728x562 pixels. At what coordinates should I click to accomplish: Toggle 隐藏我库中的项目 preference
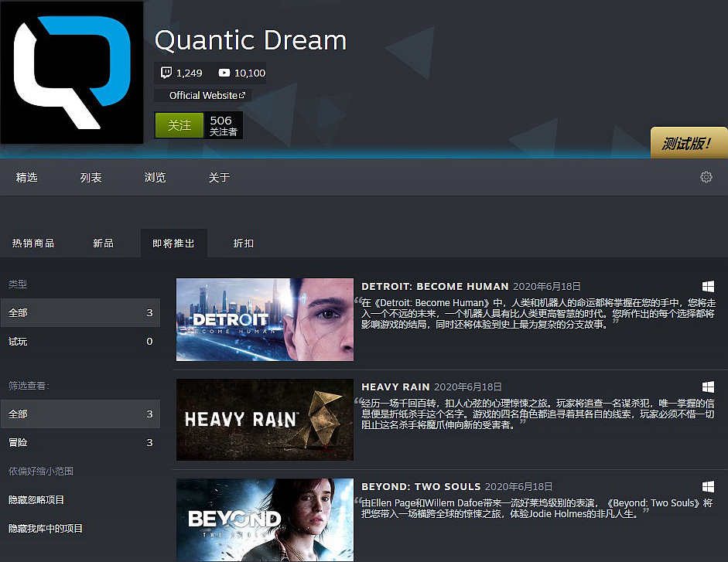46,529
